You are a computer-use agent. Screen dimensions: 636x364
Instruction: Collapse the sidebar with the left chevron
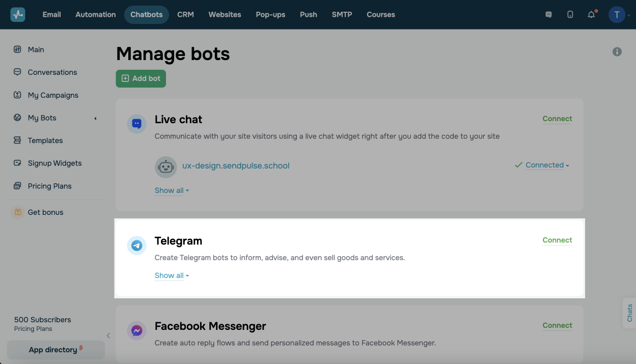pos(108,335)
